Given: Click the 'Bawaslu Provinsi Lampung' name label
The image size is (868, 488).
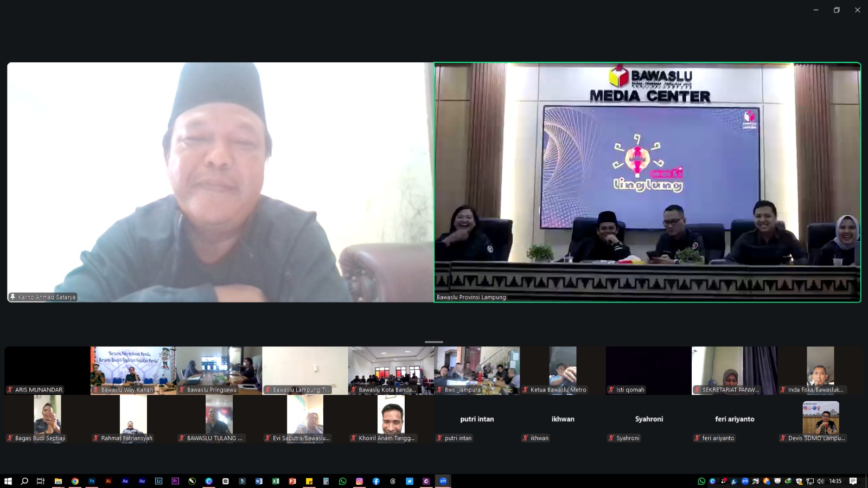Looking at the screenshot, I should tap(471, 297).
